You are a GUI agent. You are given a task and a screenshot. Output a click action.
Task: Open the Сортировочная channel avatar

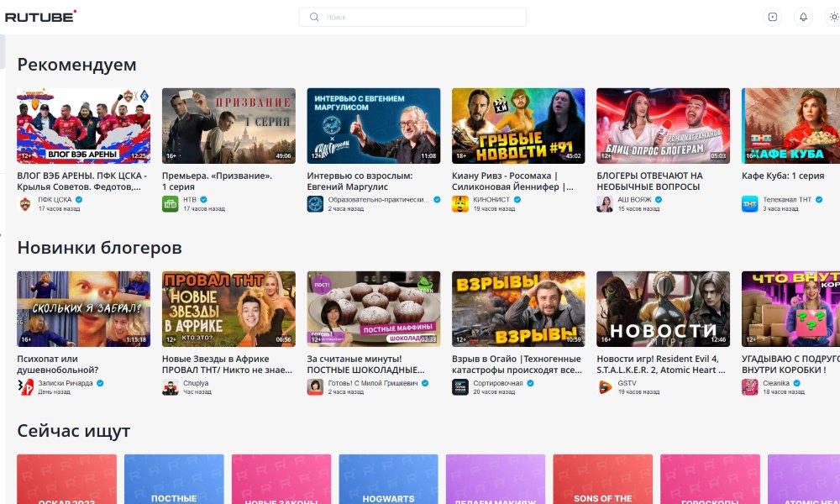(460, 386)
